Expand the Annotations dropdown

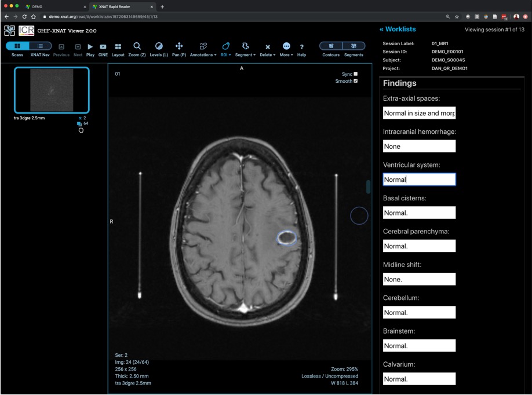point(203,49)
